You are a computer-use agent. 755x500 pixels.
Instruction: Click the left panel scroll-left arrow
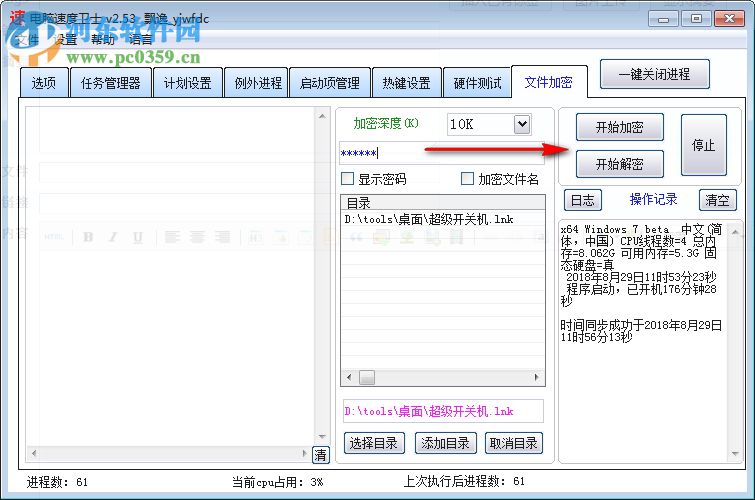34,453
